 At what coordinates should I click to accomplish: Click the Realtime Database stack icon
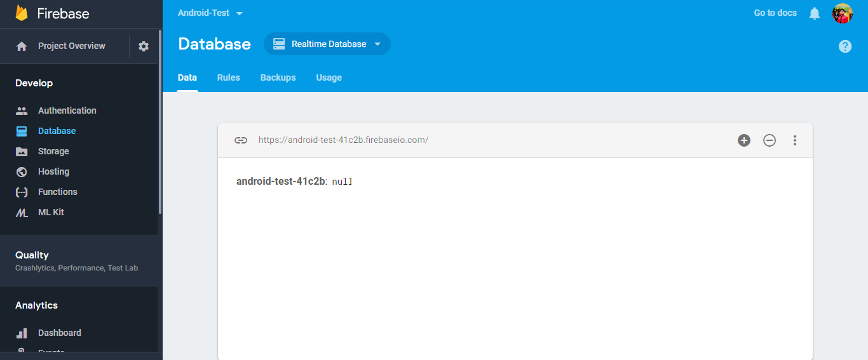click(279, 44)
